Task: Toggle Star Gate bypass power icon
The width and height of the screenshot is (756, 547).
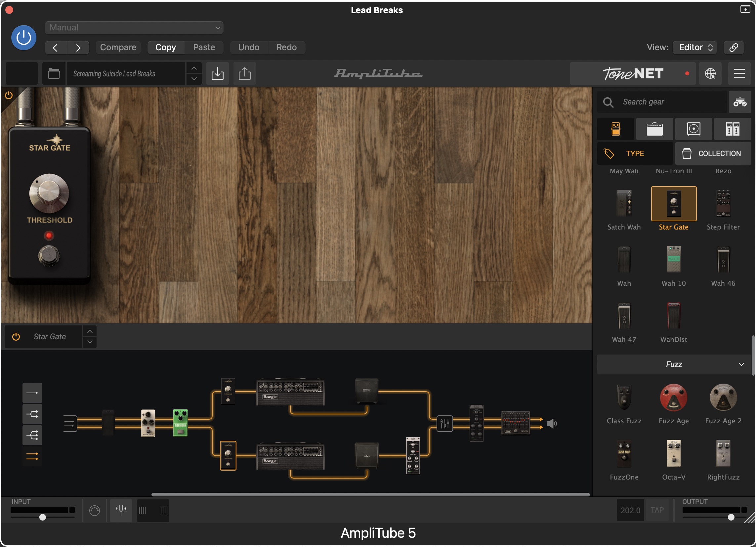Action: coord(16,337)
